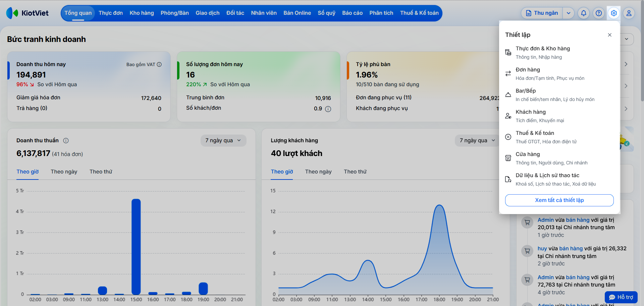Switch customer chart to Theo thứ tab
The image size is (644, 306).
point(355,172)
